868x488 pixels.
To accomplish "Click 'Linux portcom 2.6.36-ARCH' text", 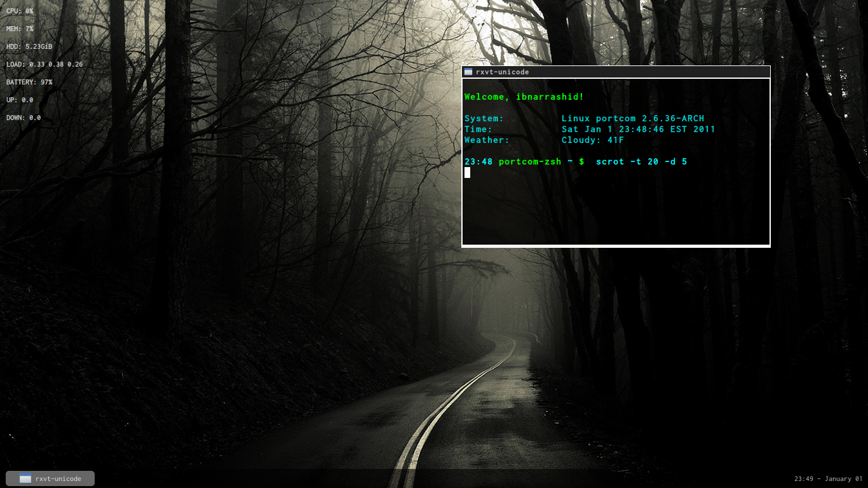I will coord(633,118).
